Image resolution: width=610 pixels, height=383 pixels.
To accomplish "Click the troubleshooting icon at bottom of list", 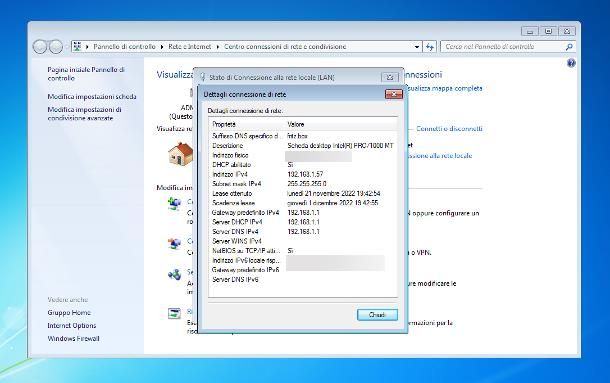I will coord(174,313).
